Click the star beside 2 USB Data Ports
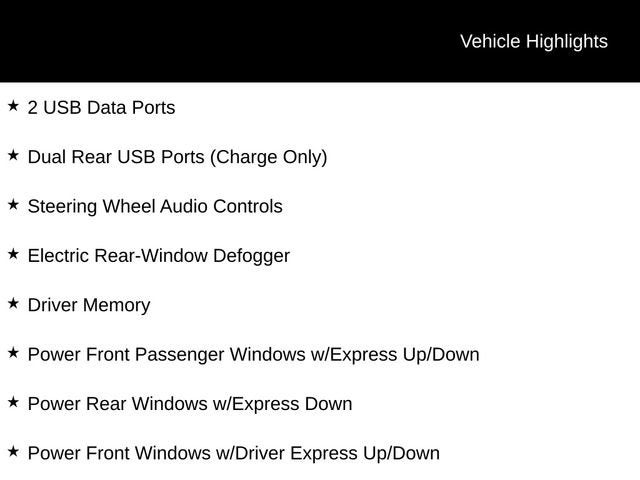Viewport: 640px width, 480px height. (13, 106)
